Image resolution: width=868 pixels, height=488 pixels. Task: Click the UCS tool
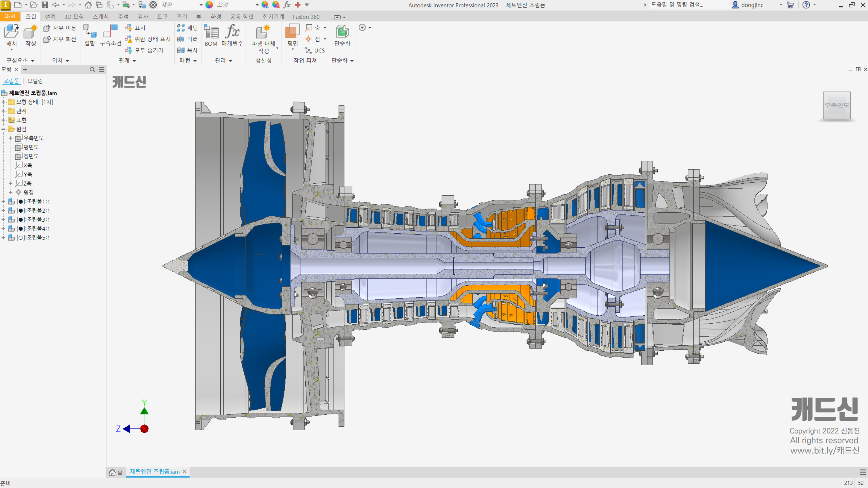315,51
